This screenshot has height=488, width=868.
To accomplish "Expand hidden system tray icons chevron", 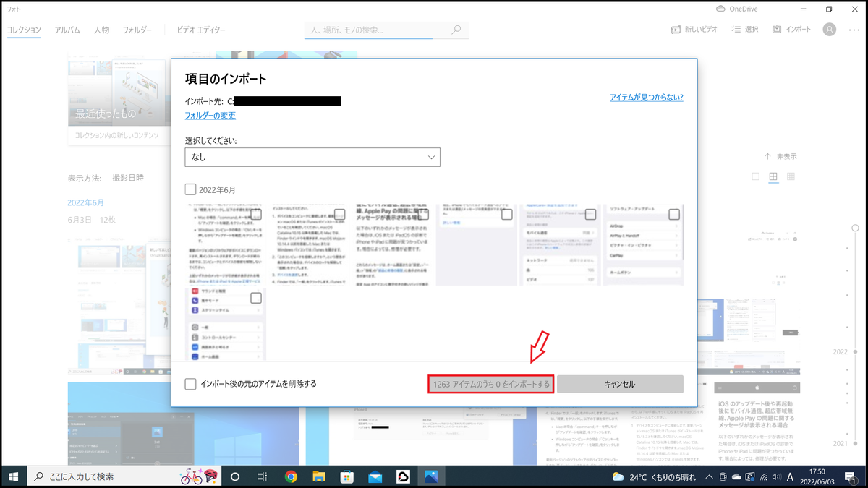I will point(708,477).
